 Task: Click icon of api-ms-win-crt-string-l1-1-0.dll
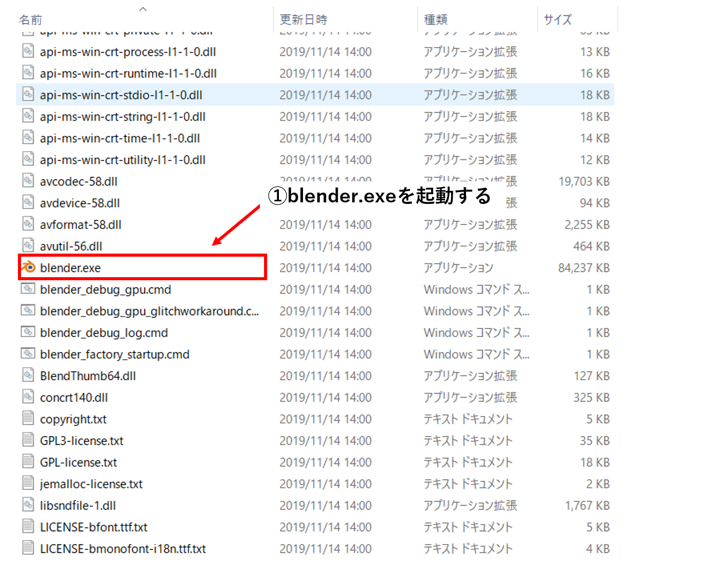pyautogui.click(x=28, y=116)
